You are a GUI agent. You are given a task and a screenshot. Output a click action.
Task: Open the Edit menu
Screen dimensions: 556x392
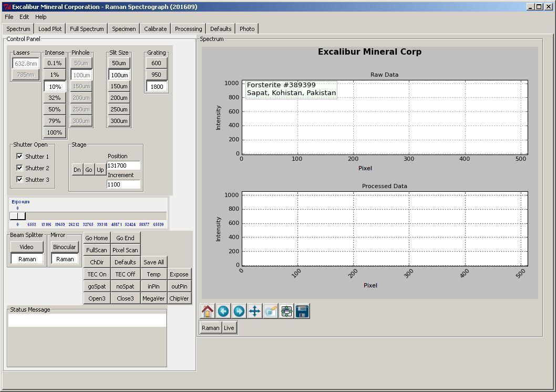click(x=24, y=17)
